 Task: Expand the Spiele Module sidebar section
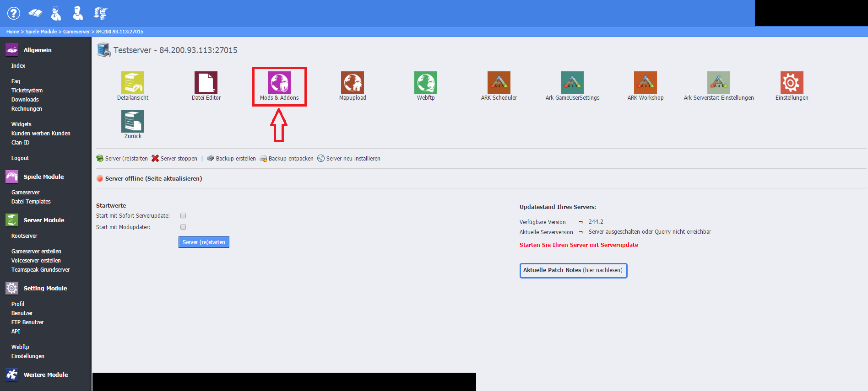[43, 177]
